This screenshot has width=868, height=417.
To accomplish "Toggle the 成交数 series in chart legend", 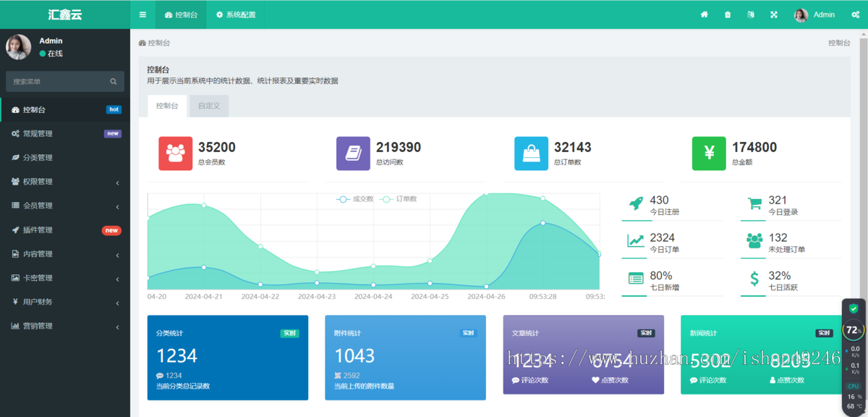I will click(355, 199).
